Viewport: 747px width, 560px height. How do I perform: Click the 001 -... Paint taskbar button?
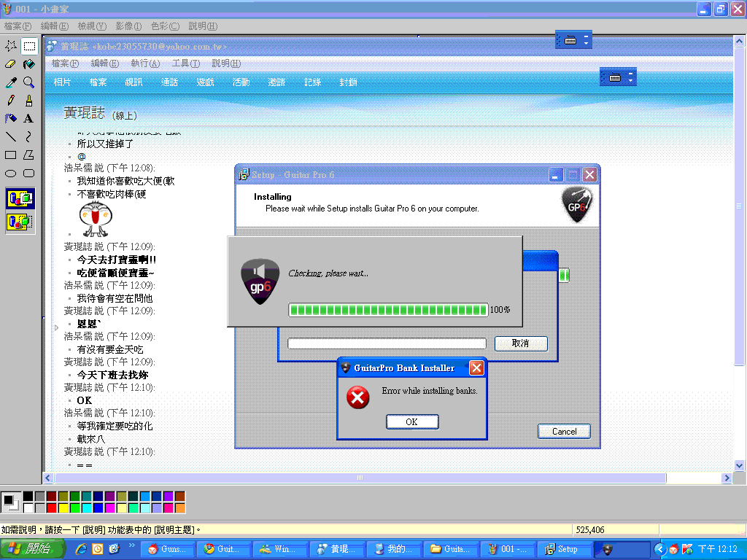(x=507, y=549)
